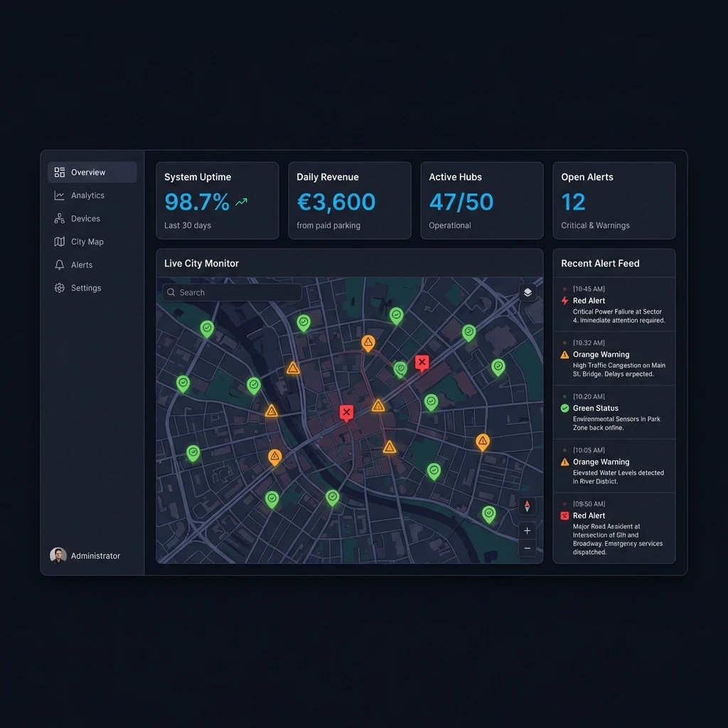Click the map Search input field

(x=232, y=292)
